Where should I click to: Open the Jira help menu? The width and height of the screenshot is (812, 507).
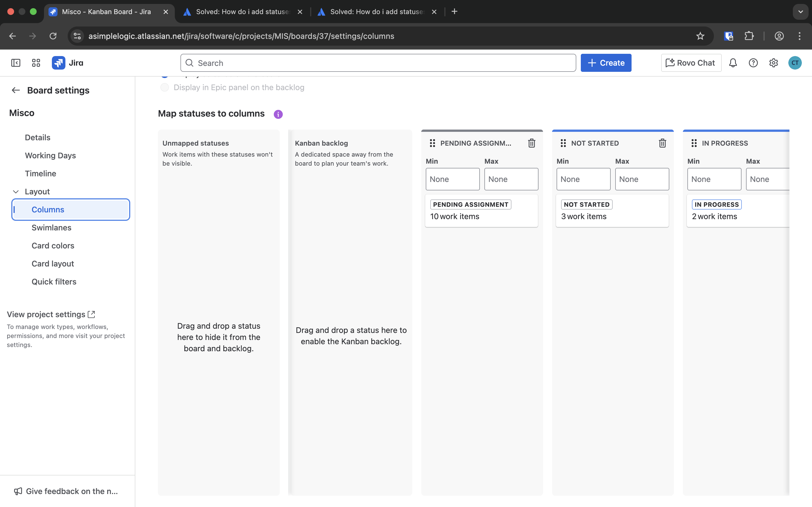click(x=753, y=63)
